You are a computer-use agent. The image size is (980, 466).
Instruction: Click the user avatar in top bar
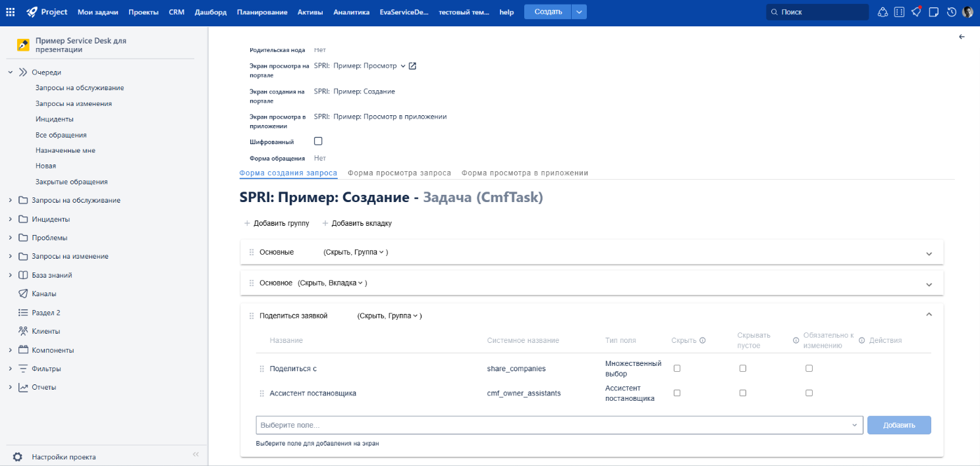pyautogui.click(x=967, y=12)
